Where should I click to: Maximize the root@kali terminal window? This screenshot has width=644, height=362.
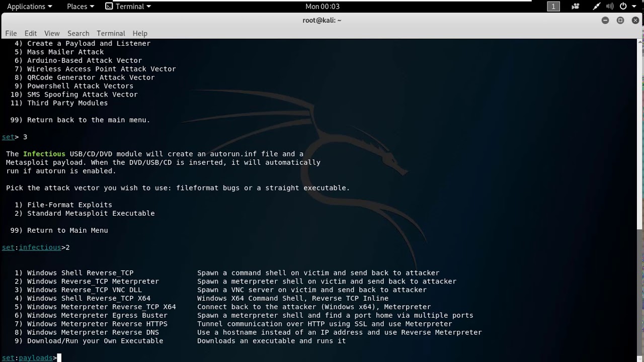point(620,20)
